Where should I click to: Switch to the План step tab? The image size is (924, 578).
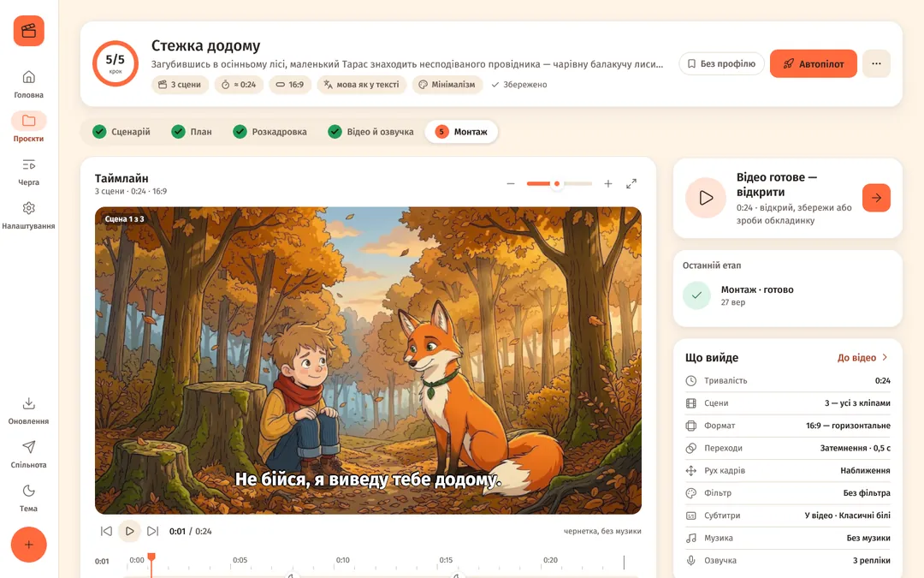point(192,132)
